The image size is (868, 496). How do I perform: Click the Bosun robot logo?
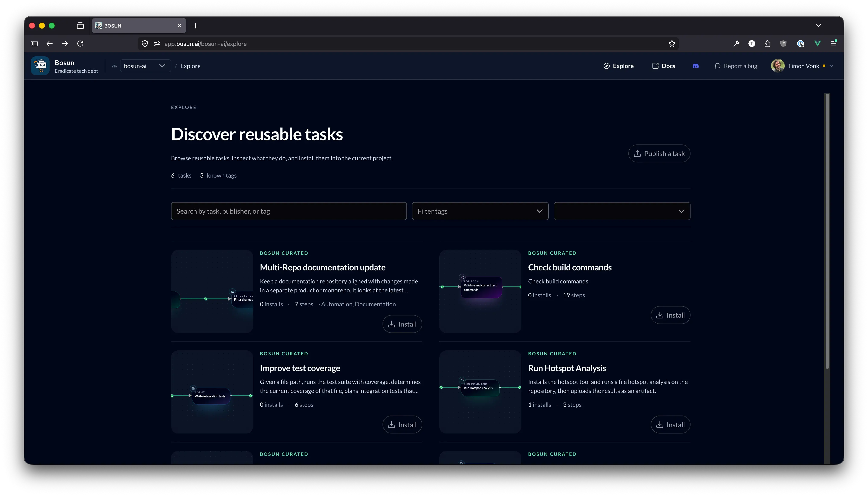[40, 66]
